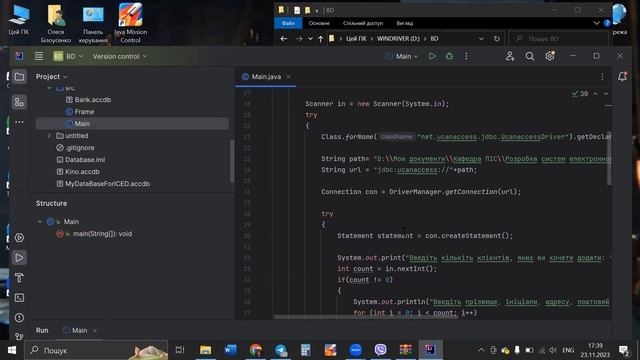Open Цей ПК desktop icon
Screen dimensions: 640x360
[19, 20]
